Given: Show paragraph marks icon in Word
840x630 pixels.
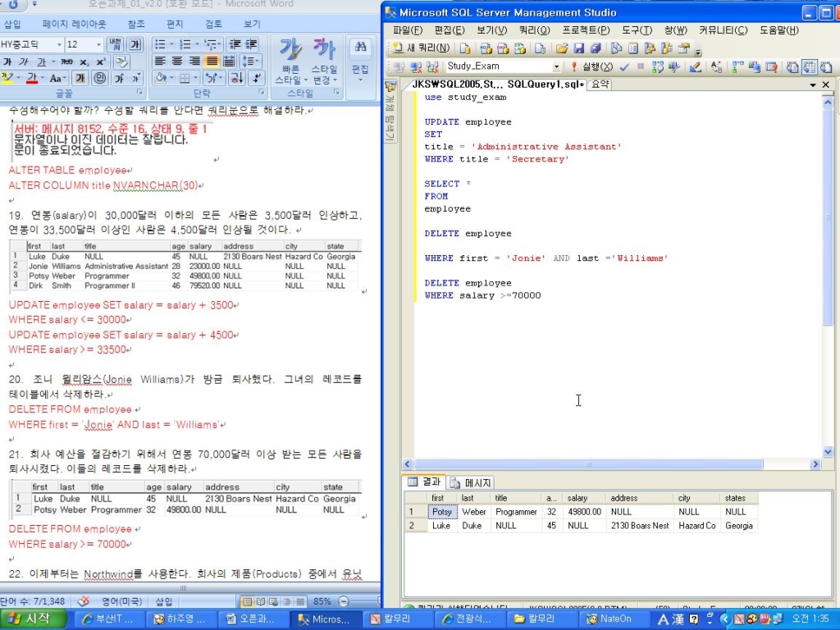Looking at the screenshot, I should tap(257, 78).
